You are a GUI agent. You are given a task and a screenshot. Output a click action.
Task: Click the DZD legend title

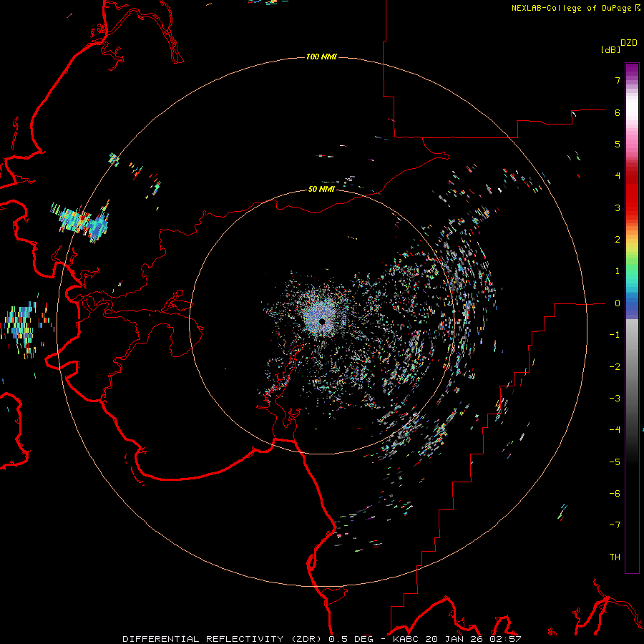pyautogui.click(x=629, y=43)
